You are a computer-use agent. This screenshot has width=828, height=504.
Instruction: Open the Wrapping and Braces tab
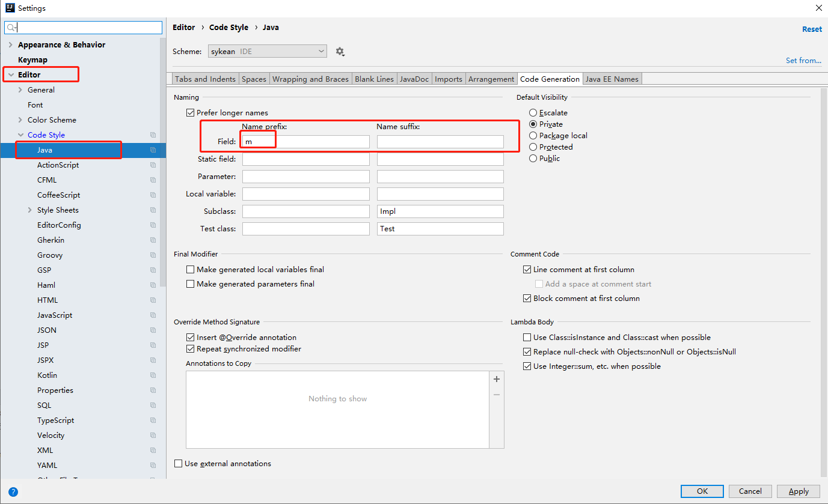click(x=310, y=79)
